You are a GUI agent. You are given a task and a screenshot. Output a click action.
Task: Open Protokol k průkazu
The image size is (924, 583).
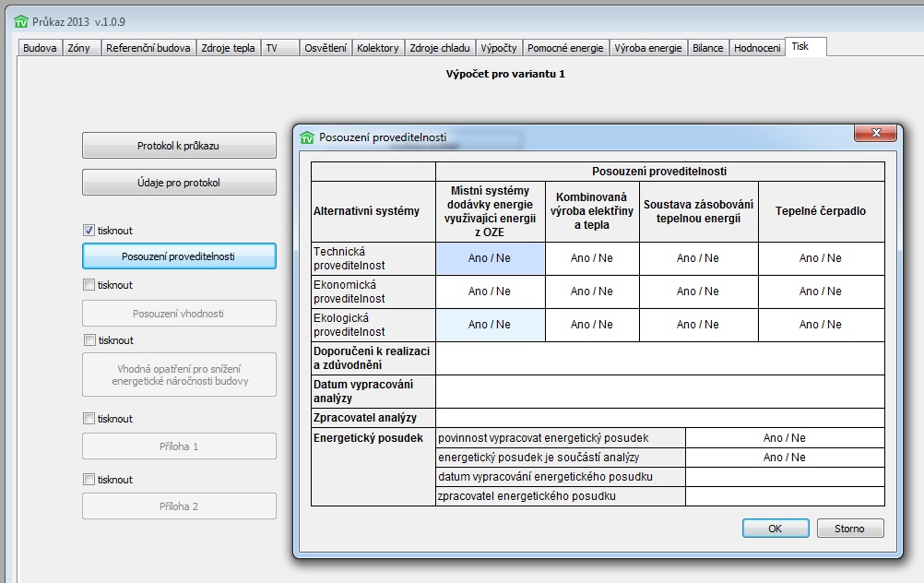pyautogui.click(x=179, y=146)
